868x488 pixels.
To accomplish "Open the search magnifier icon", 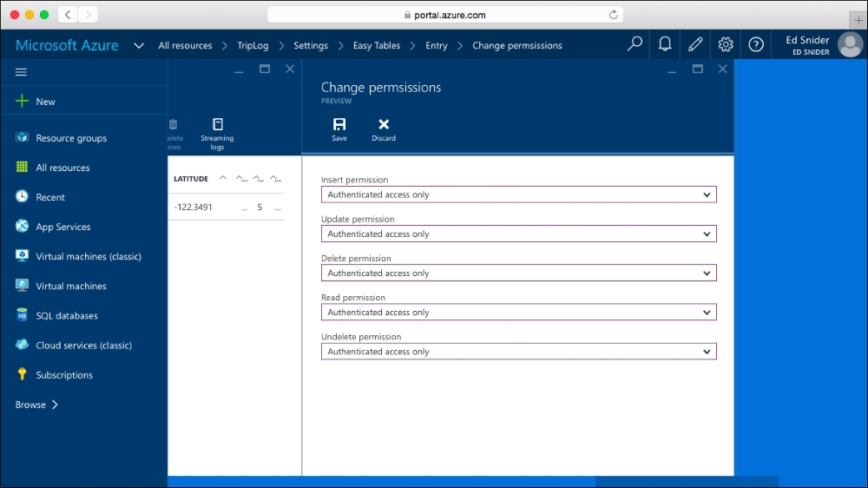I will pyautogui.click(x=635, y=43).
